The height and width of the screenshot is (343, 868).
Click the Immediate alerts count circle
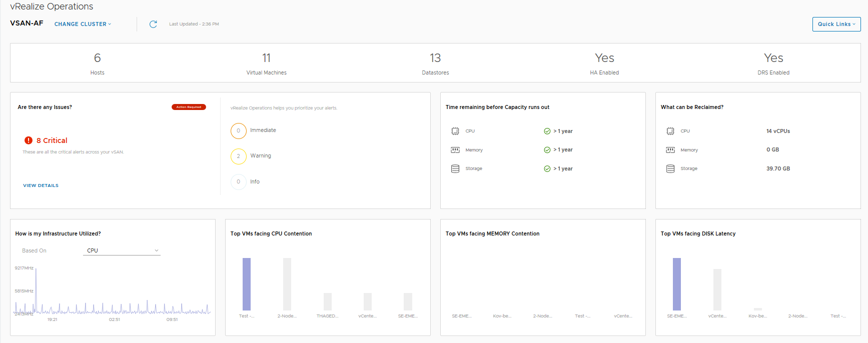[239, 130]
